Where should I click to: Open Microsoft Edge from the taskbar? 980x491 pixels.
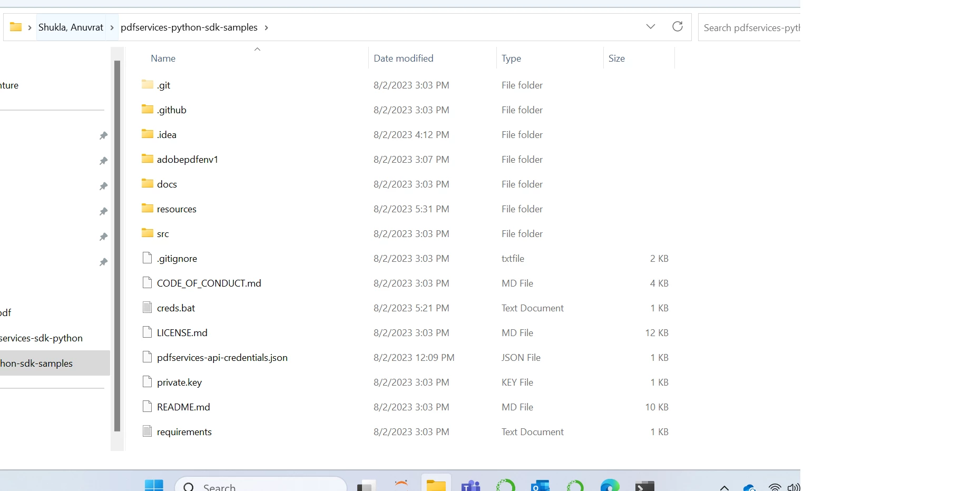610,486
